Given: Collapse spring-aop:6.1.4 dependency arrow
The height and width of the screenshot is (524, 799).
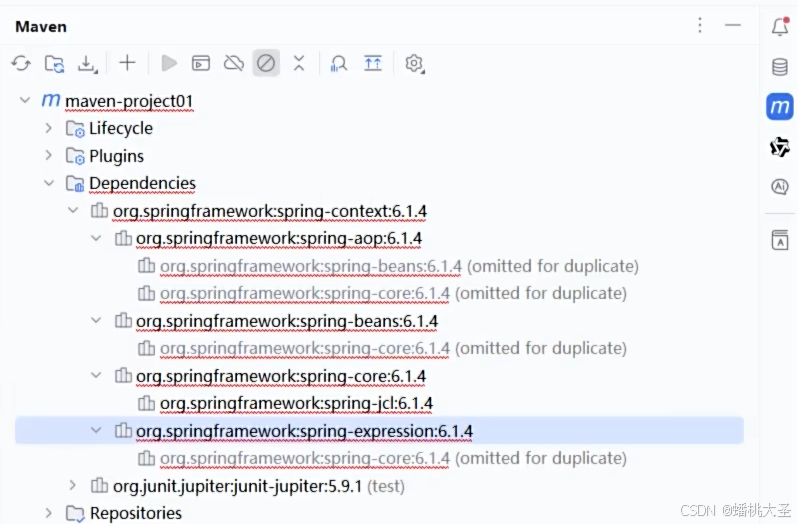Looking at the screenshot, I should click(x=96, y=238).
